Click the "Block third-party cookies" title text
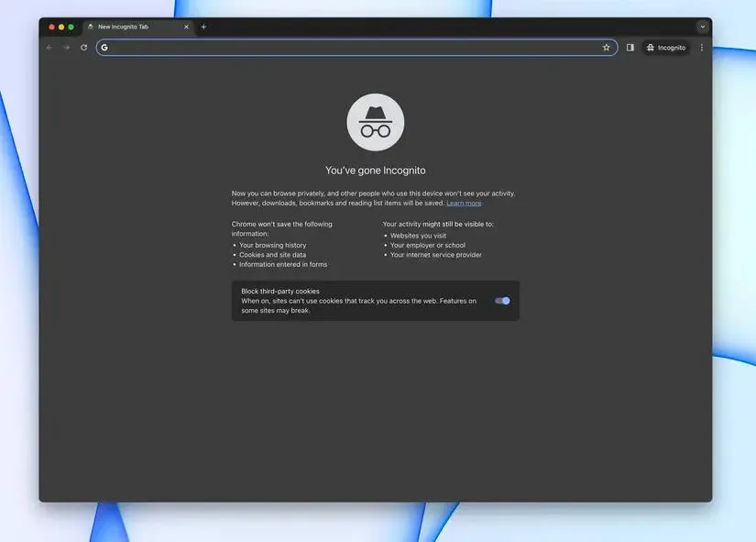Image resolution: width=756 pixels, height=542 pixels. [280, 291]
